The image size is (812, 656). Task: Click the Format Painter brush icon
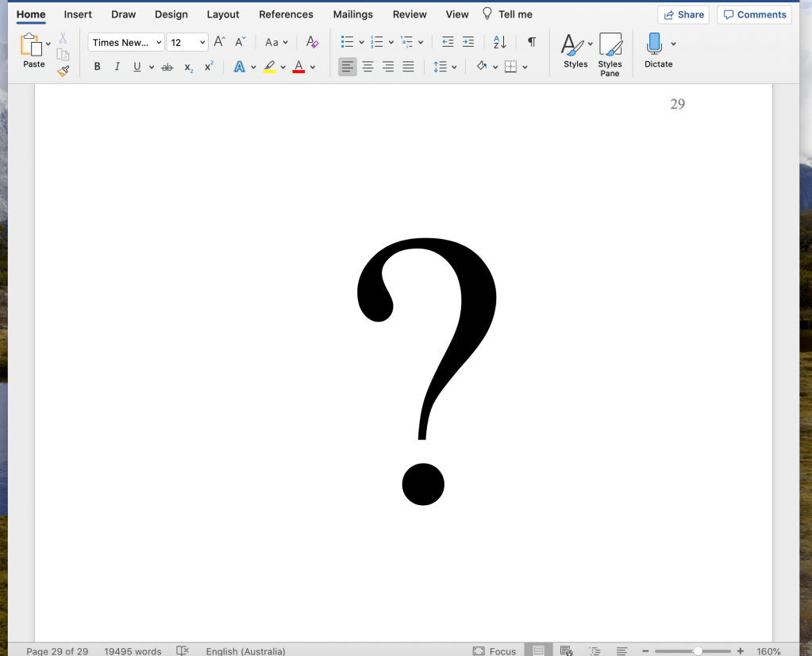(63, 71)
